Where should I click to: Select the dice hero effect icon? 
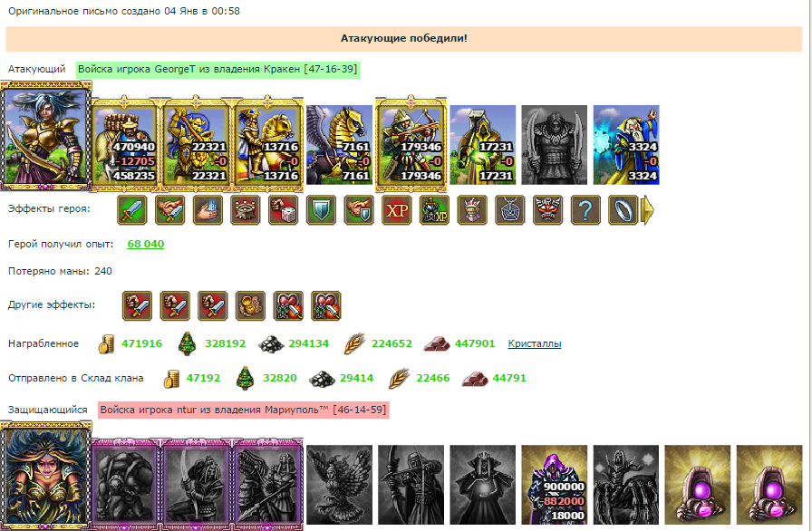(284, 209)
